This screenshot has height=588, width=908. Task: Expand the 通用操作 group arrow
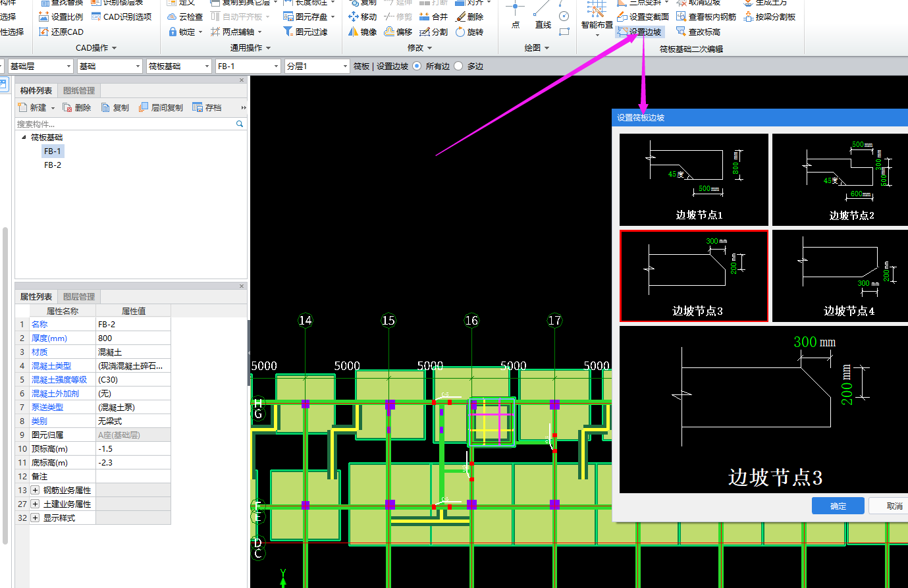tap(268, 48)
